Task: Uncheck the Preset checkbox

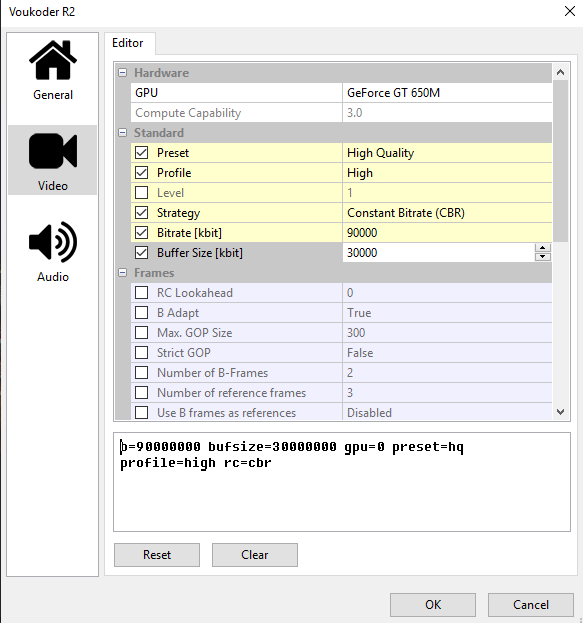Action: 141,153
